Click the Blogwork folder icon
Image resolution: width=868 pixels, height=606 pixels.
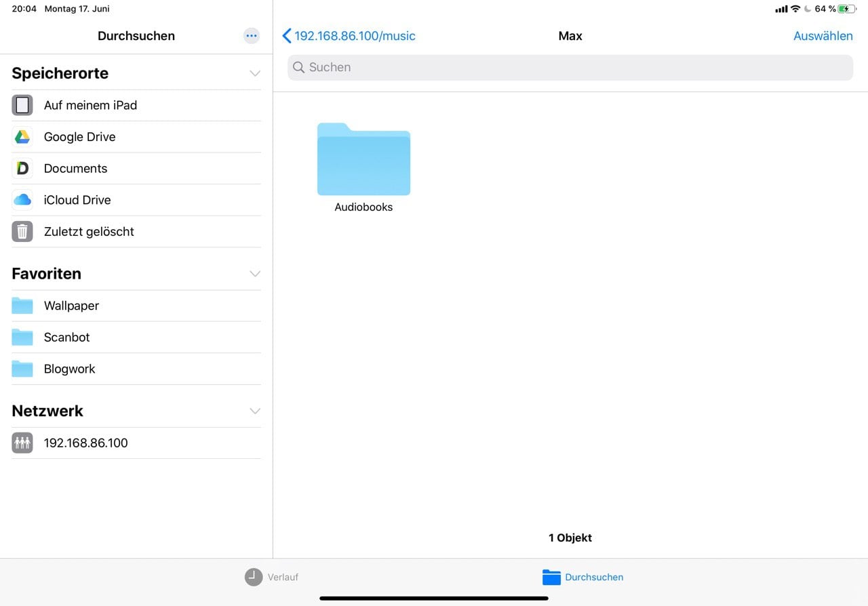point(22,369)
